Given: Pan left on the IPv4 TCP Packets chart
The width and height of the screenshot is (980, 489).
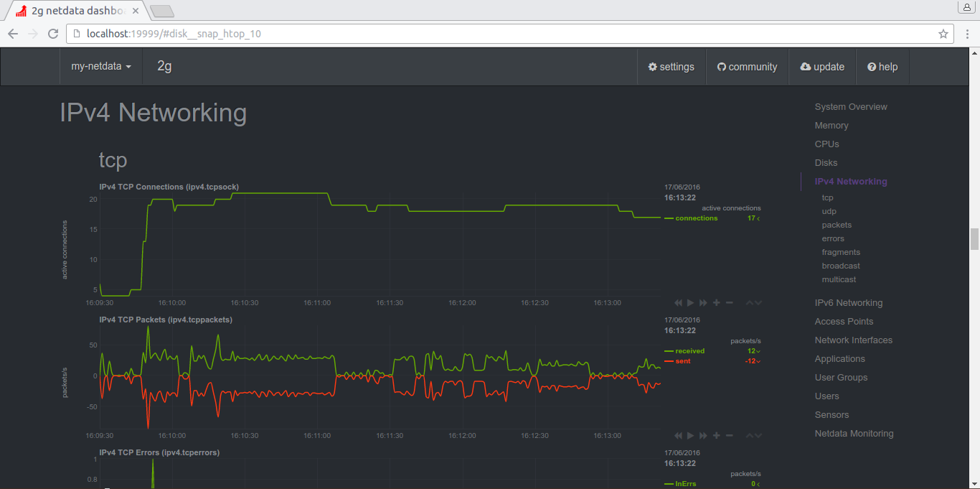Looking at the screenshot, I should tap(679, 436).
